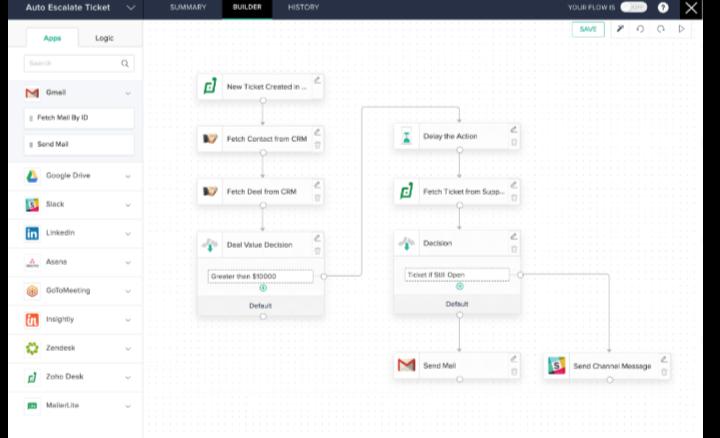Click the SAVE button
Viewport: 720px width, 438px height.
588,29
